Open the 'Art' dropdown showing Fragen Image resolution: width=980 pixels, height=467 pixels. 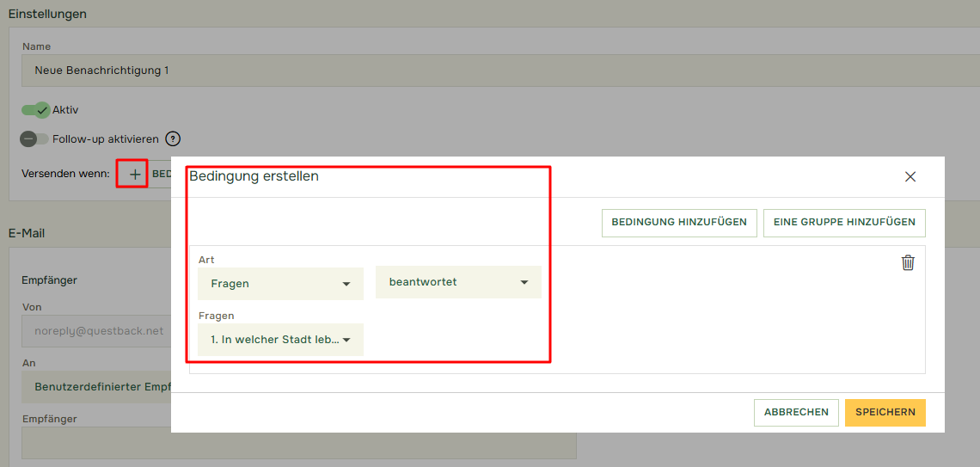tap(280, 283)
